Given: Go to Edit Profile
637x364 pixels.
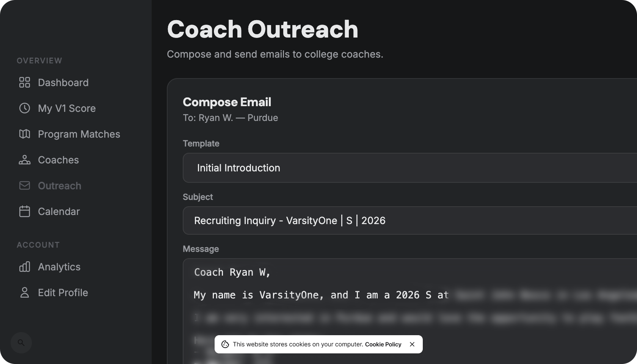Looking at the screenshot, I should 63,292.
